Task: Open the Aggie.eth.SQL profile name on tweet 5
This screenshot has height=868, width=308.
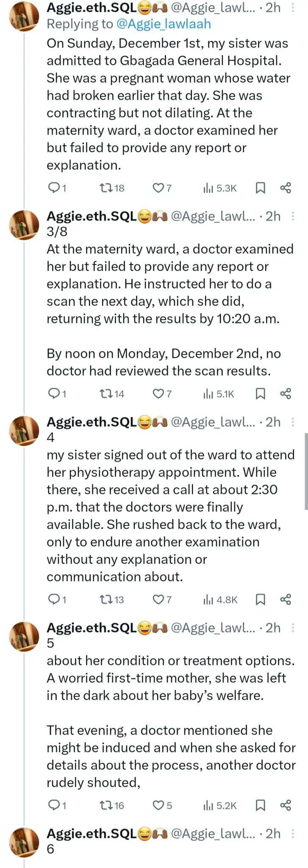Action: 92,628
